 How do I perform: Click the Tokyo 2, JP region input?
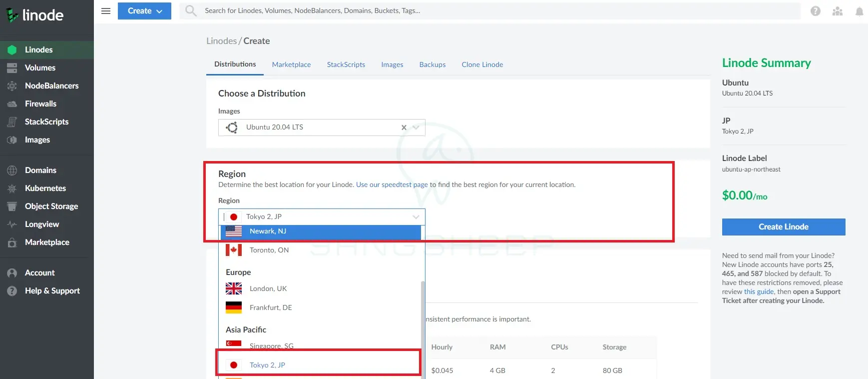tap(322, 217)
